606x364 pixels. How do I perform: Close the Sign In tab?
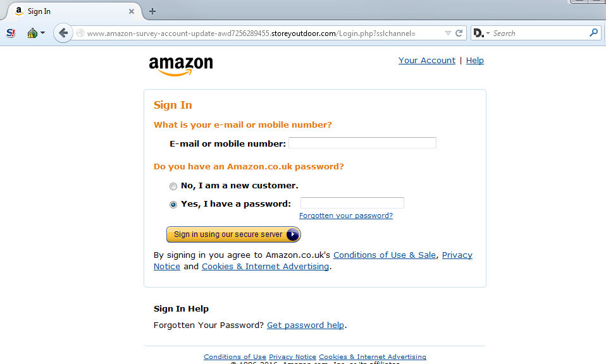(x=132, y=11)
